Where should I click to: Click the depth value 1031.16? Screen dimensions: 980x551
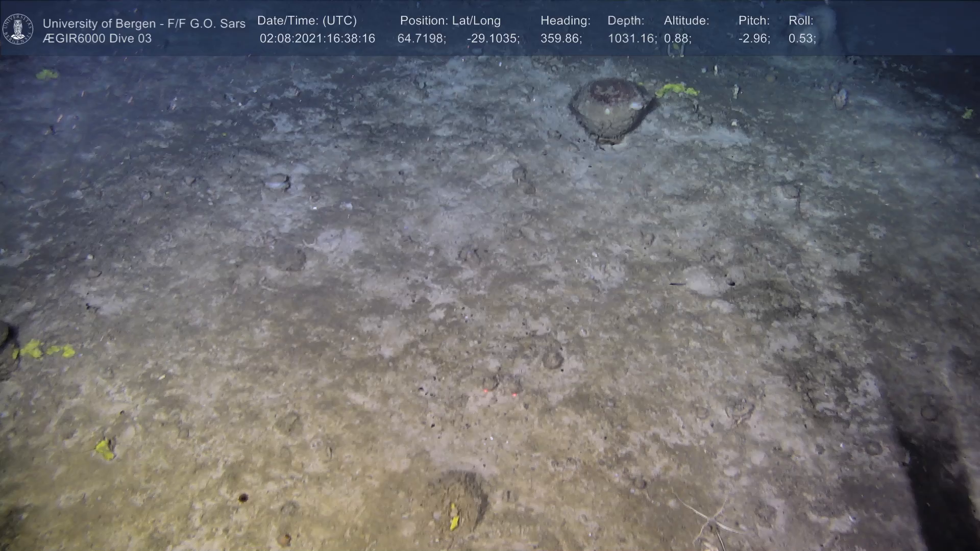pos(631,39)
